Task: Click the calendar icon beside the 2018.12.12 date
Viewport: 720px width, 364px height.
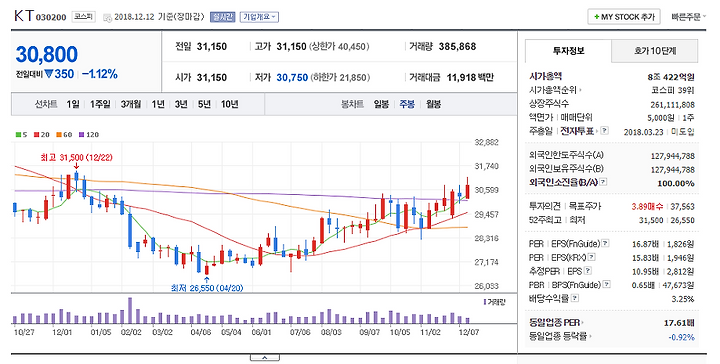Action: [x=107, y=18]
